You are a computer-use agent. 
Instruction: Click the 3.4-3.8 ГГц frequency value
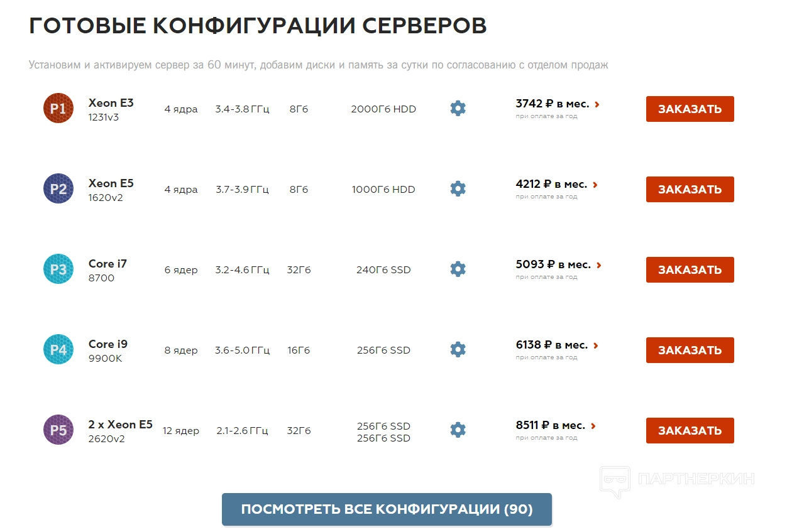[x=242, y=109]
